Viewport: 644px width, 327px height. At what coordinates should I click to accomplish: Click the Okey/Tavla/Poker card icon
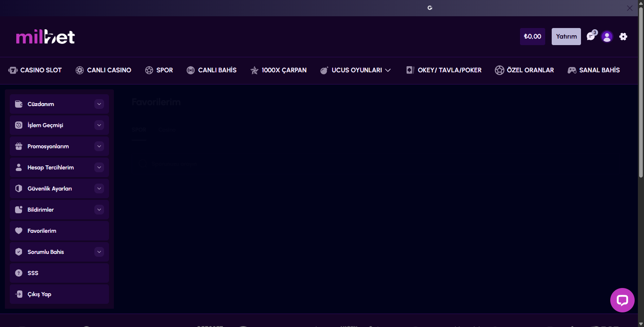click(x=410, y=70)
